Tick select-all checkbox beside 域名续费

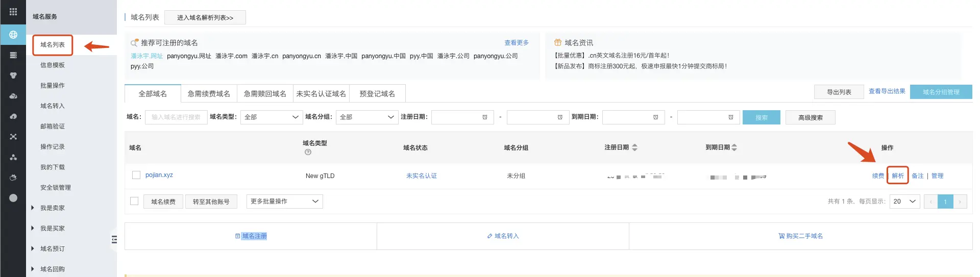pos(134,201)
